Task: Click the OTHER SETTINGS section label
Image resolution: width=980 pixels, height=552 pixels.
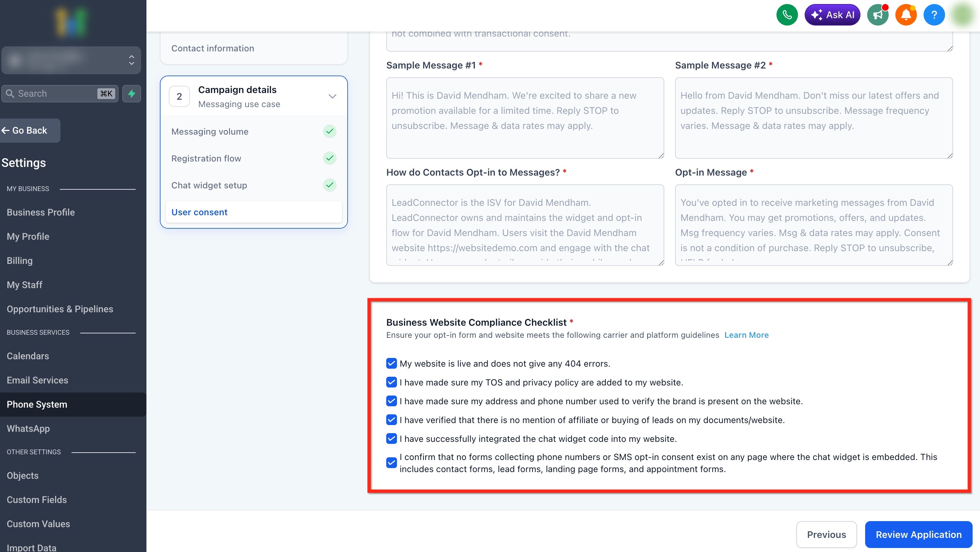Action: 34,452
